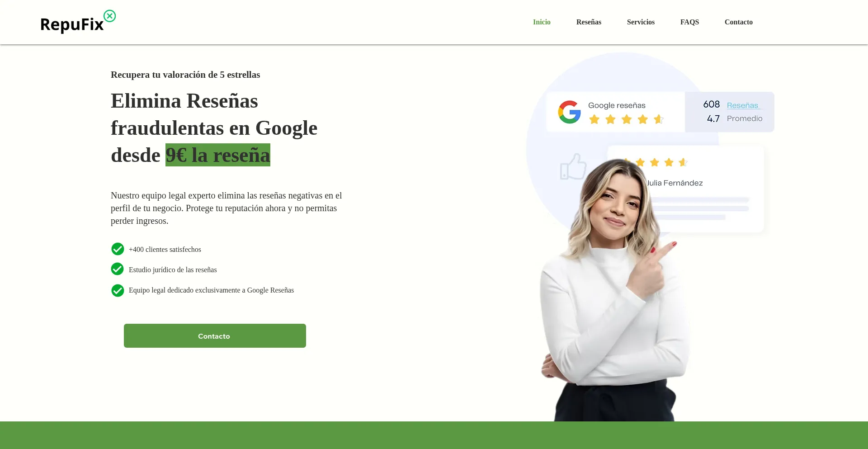Viewport: 868px width, 449px height.
Task: Click the RepuFix logo
Action: tap(78, 22)
